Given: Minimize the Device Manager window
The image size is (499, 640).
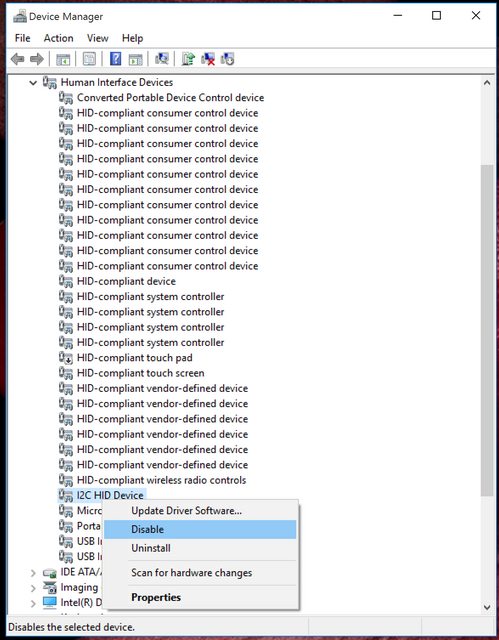Looking at the screenshot, I should click(x=398, y=16).
